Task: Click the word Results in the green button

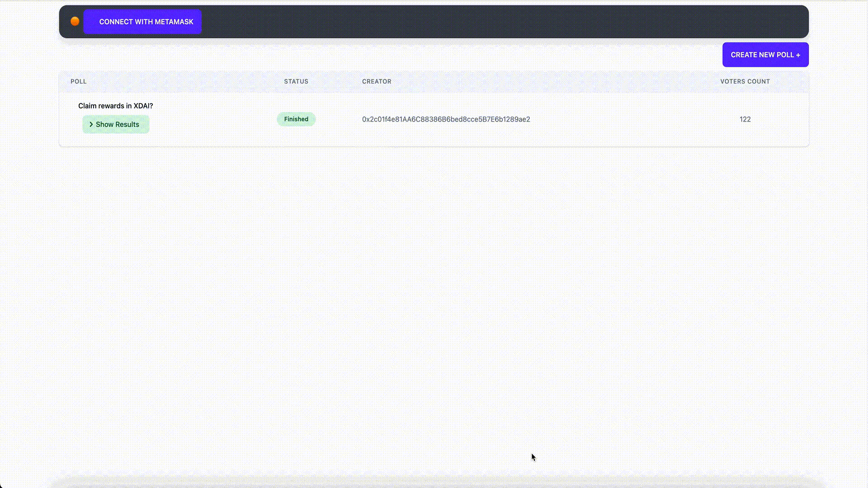Action: 127,124
